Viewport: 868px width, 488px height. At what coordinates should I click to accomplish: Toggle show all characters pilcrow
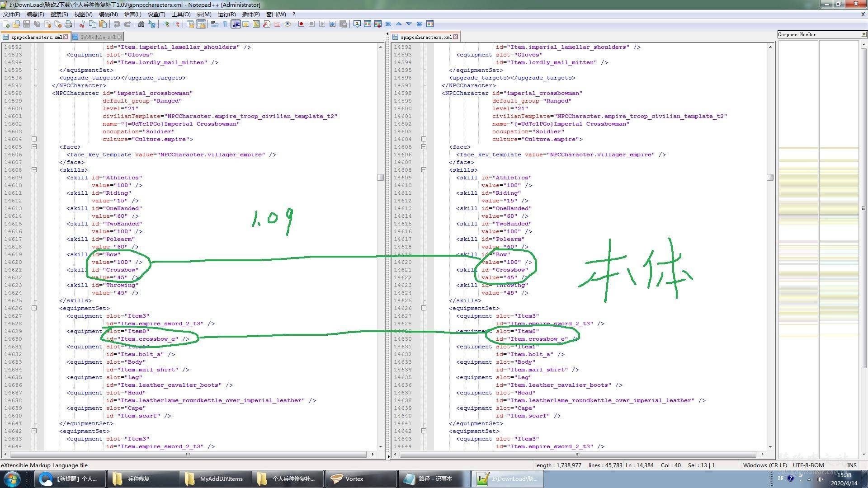(225, 24)
